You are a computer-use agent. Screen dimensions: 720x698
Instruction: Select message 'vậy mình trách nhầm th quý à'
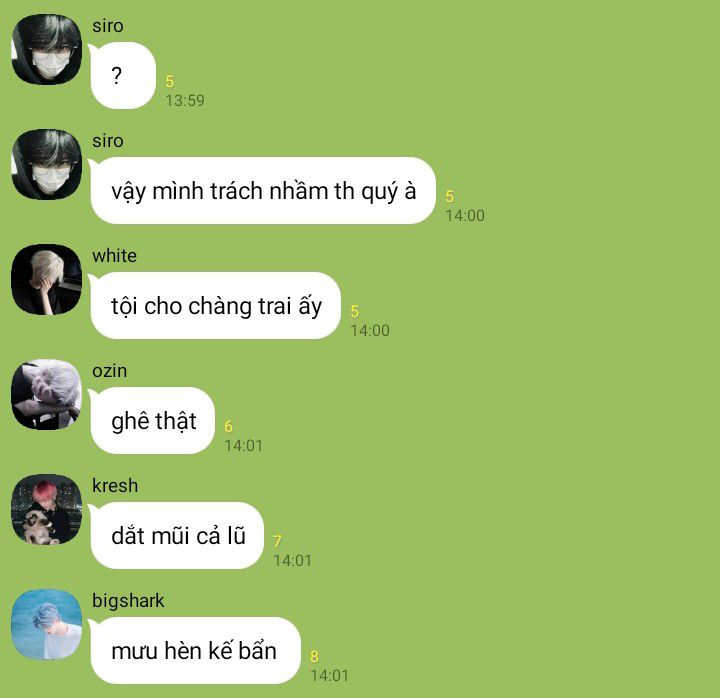pos(263,191)
